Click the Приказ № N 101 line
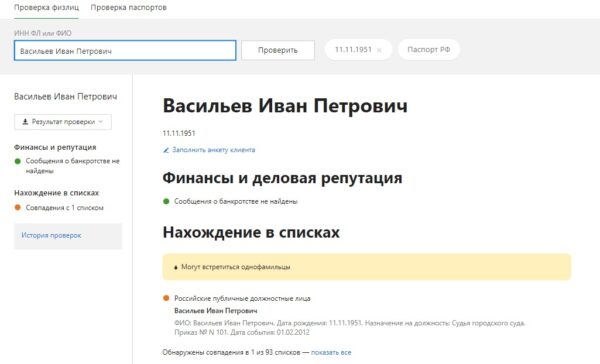 [242, 332]
